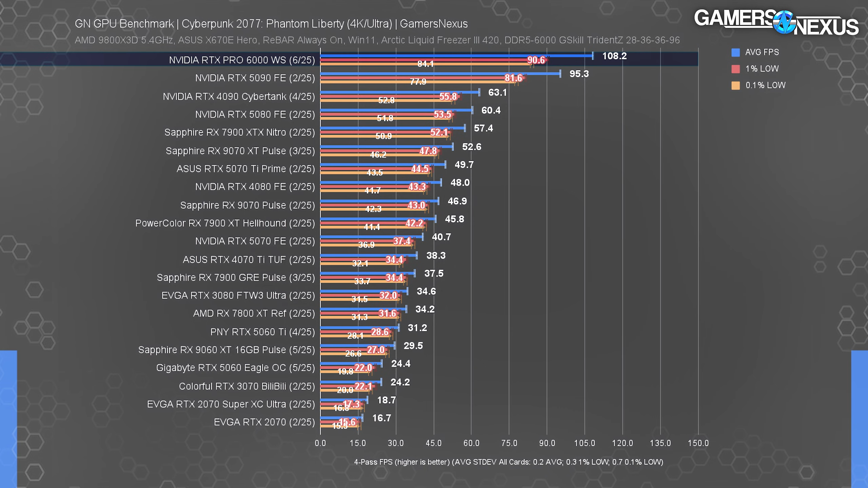
Task: Select AMD RX 7800 XT Ref label
Action: (254, 314)
